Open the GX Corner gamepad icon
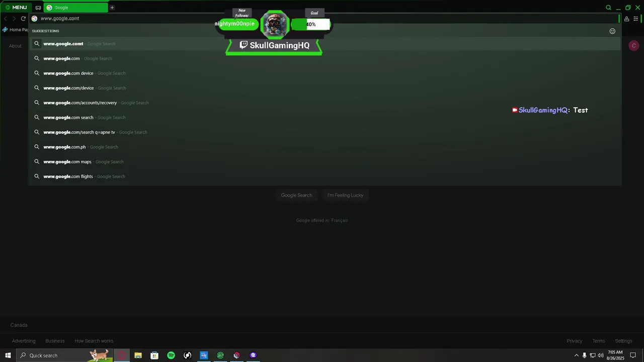The height and width of the screenshot is (362, 644). coord(38,8)
